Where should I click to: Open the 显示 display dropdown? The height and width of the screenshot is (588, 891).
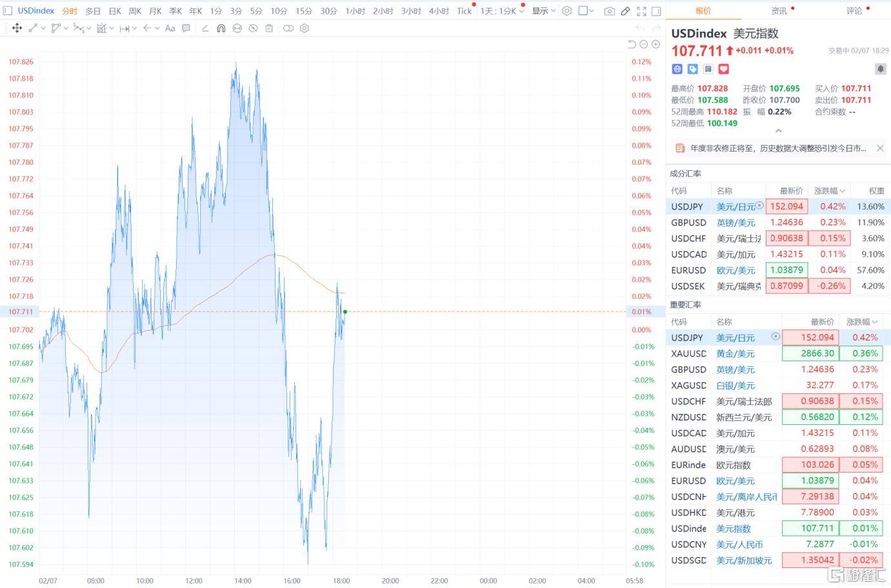tap(543, 11)
